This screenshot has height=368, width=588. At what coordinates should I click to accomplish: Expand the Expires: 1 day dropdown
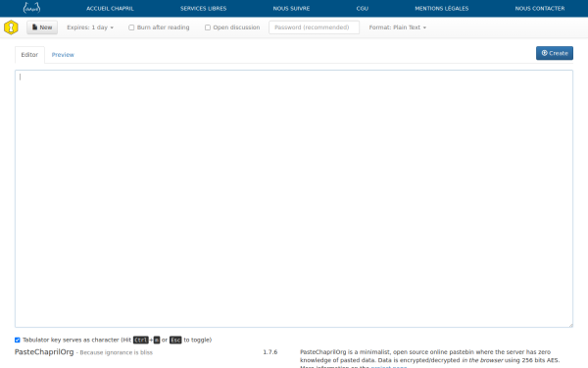[x=90, y=27]
